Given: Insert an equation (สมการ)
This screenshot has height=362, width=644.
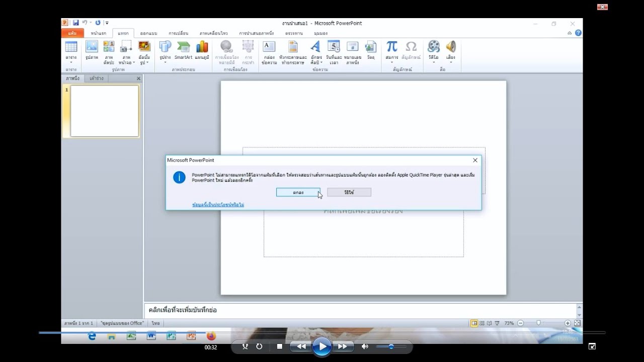Looking at the screenshot, I should point(391,53).
